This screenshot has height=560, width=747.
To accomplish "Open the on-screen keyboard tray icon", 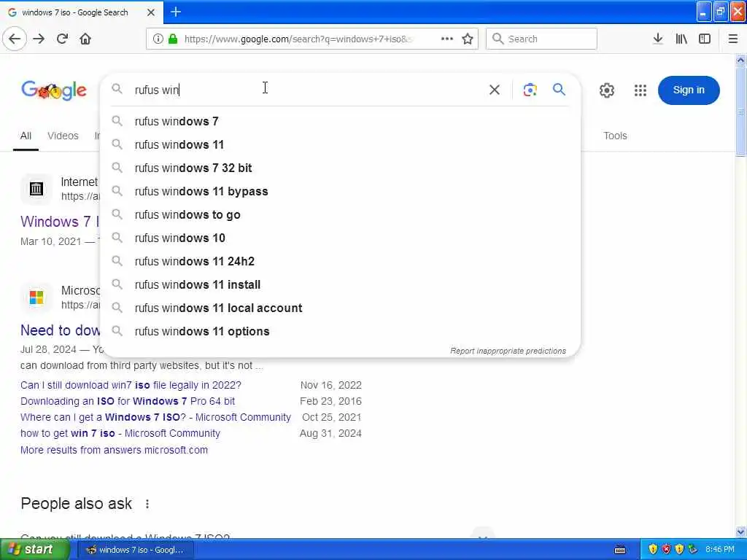I will coord(620,550).
